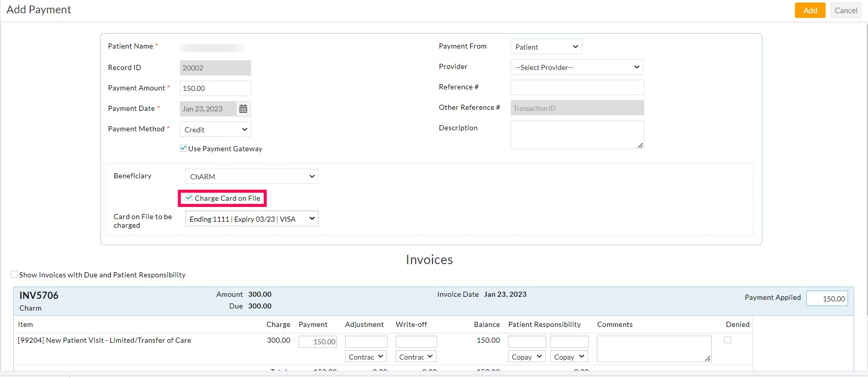The image size is (868, 378).
Task: Open the Select Provider dropdown
Action: [576, 67]
